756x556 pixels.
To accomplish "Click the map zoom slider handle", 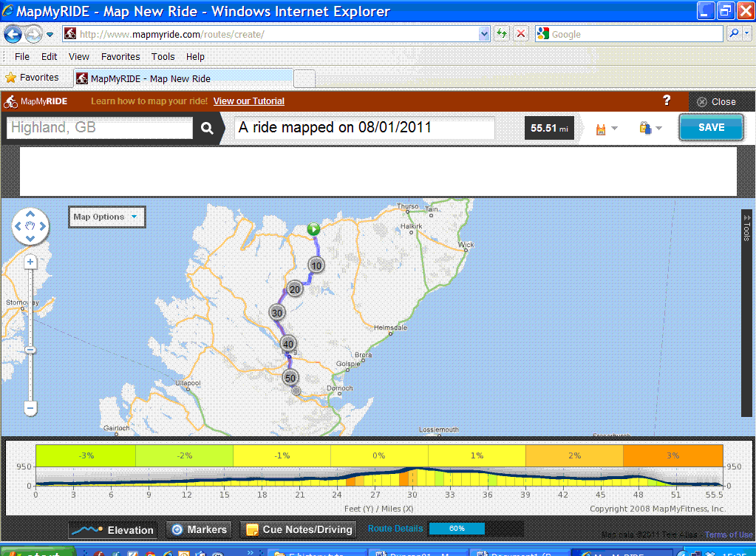I will (30, 350).
